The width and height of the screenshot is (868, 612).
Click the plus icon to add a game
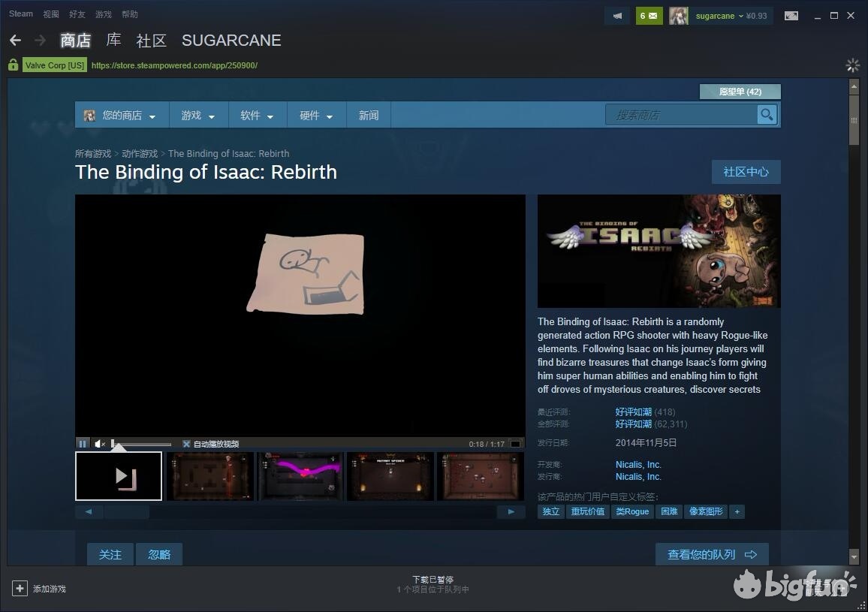pos(20,589)
